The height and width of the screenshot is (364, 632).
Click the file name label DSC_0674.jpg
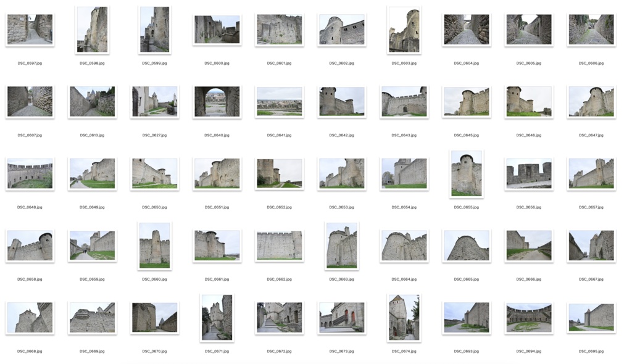[404, 352]
